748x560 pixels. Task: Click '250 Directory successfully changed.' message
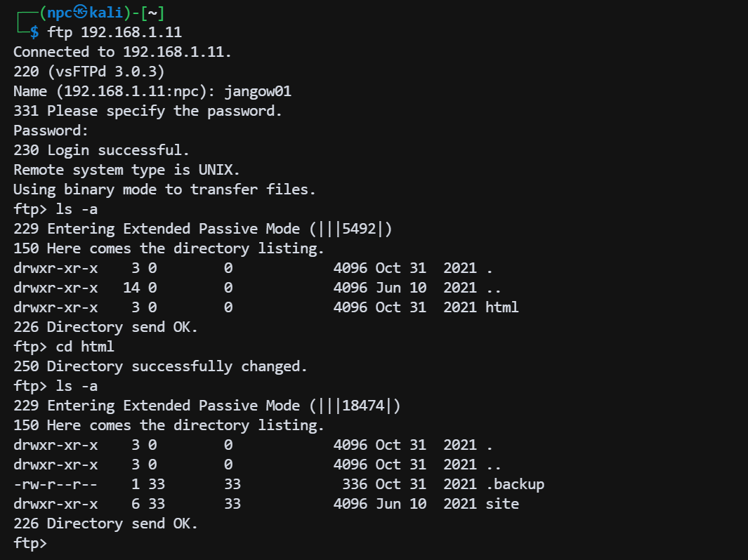[160, 366]
